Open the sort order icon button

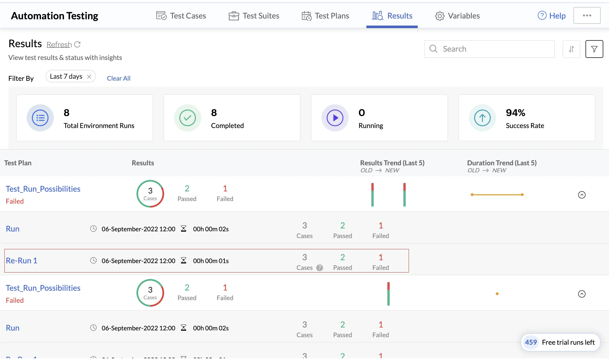coord(571,49)
